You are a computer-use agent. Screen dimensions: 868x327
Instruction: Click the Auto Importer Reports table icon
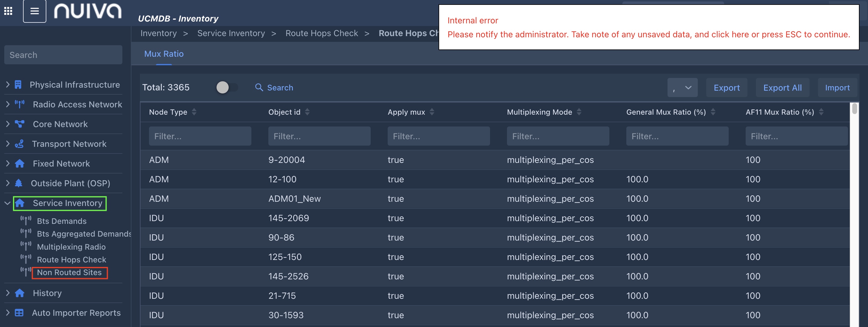pos(19,313)
